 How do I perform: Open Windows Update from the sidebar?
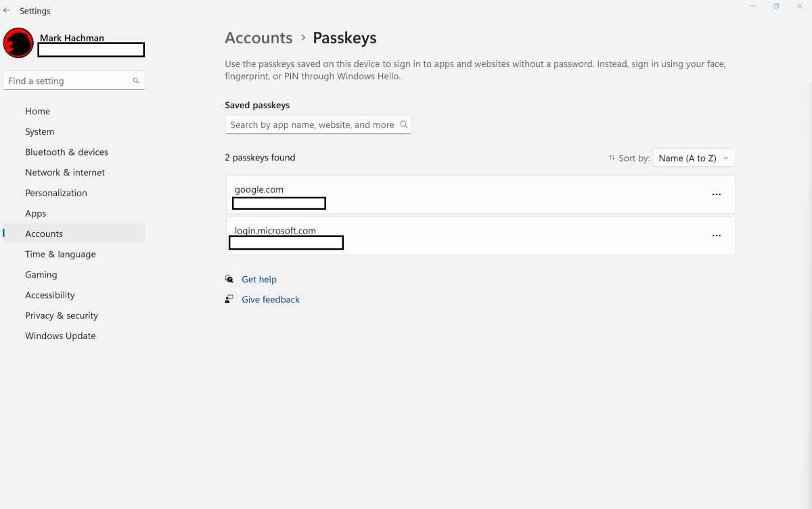pyautogui.click(x=60, y=336)
